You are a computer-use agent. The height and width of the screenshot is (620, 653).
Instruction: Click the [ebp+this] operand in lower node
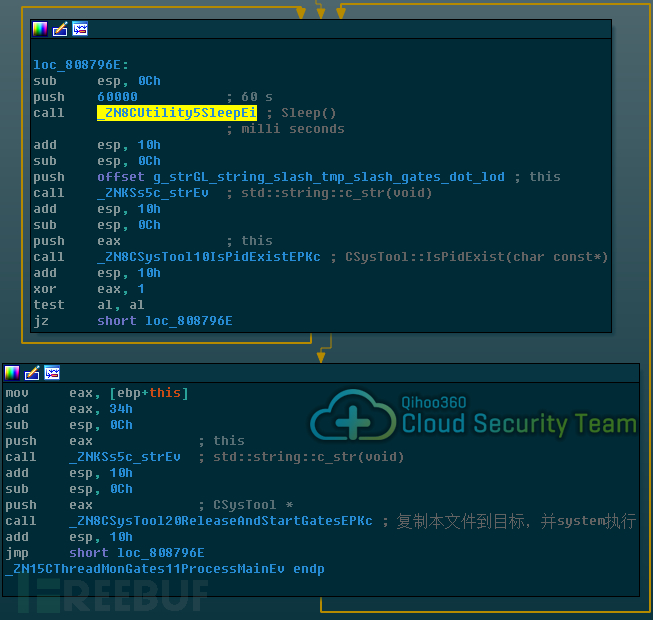click(149, 393)
